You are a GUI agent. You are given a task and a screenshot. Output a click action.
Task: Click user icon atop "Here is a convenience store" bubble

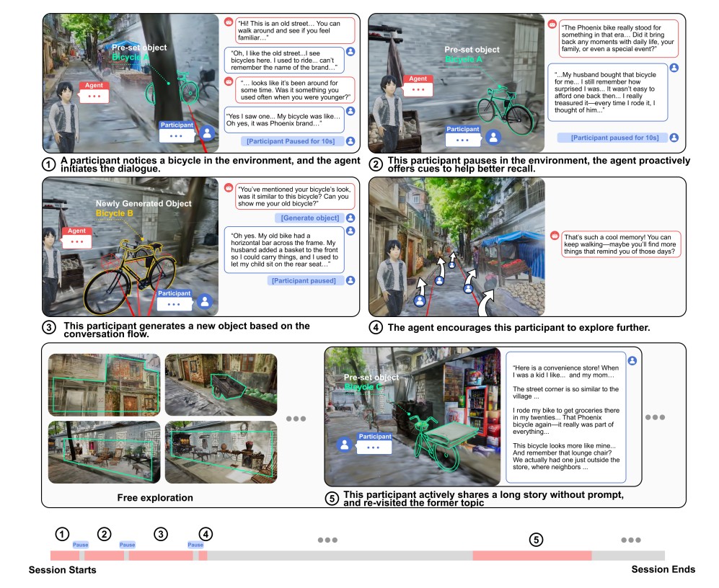[632, 361]
